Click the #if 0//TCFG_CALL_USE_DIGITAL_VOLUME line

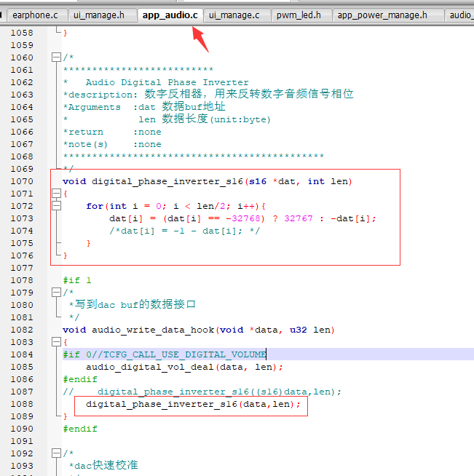pos(165,354)
